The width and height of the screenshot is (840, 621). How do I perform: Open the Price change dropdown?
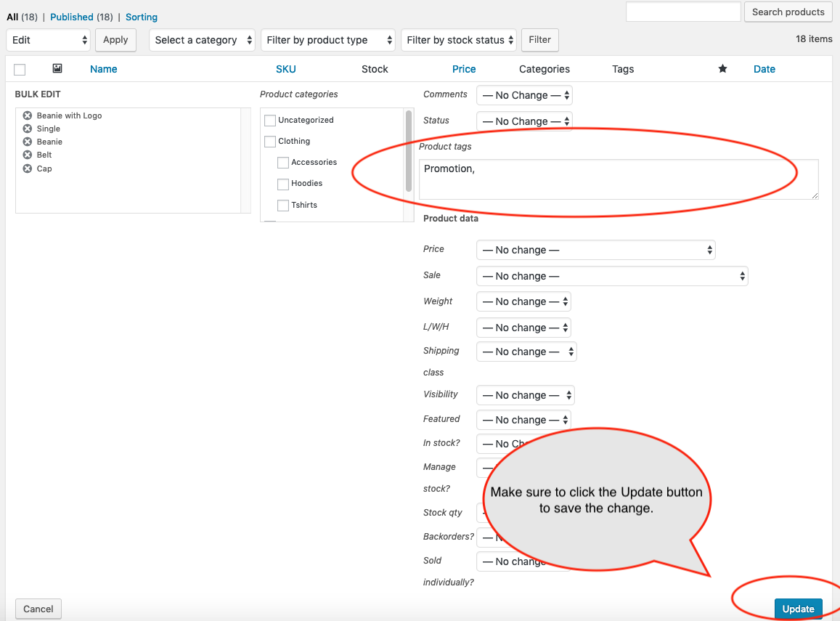coord(595,249)
